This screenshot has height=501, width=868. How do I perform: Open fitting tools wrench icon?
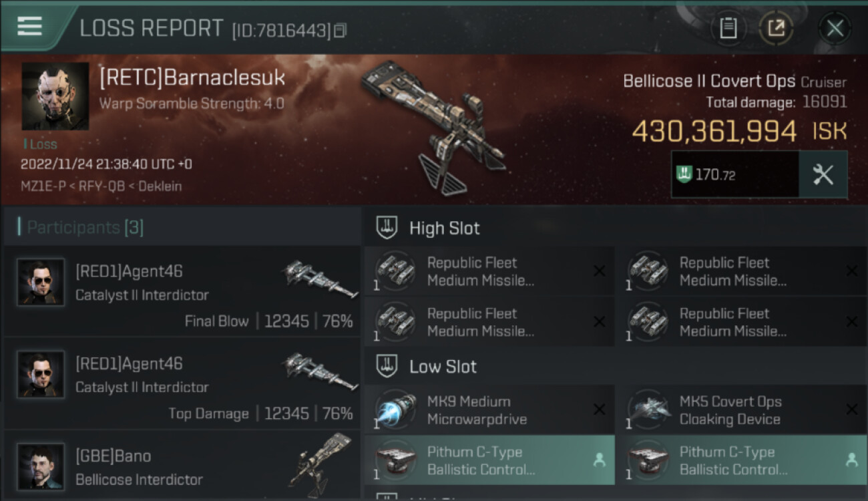pos(823,174)
